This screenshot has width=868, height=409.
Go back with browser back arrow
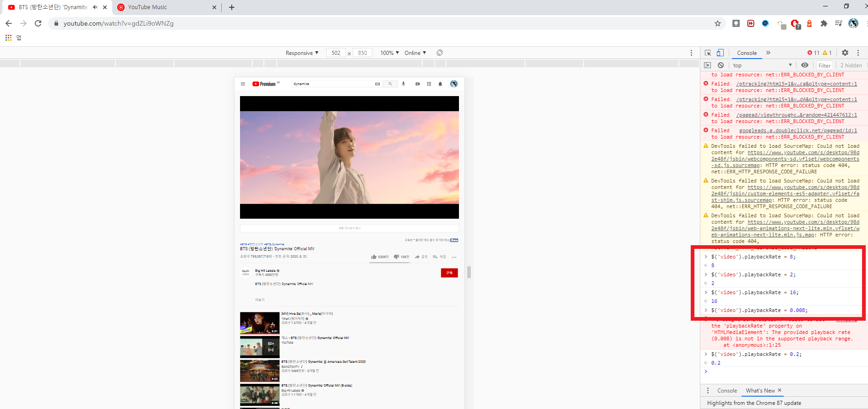[9, 23]
